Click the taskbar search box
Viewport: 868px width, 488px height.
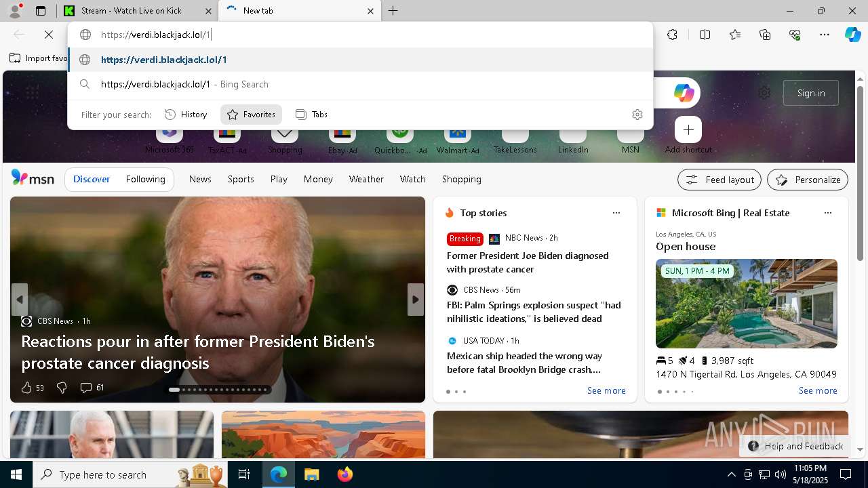pyautogui.click(x=130, y=474)
